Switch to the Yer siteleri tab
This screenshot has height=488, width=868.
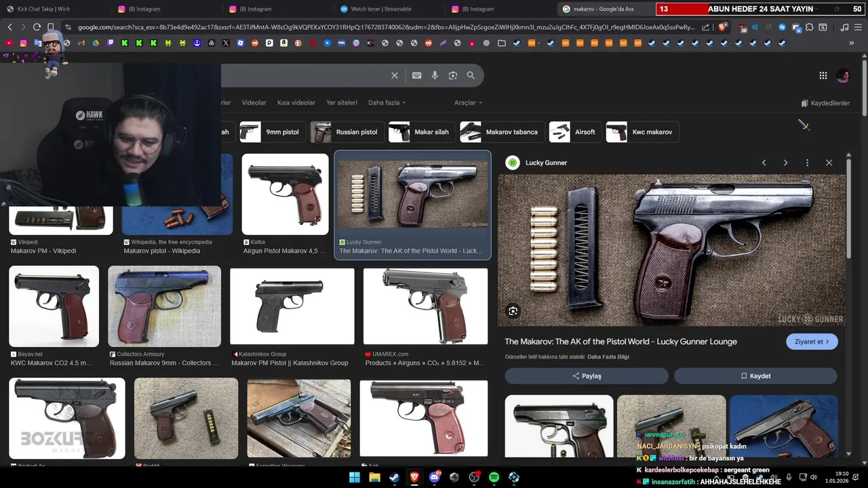point(342,102)
